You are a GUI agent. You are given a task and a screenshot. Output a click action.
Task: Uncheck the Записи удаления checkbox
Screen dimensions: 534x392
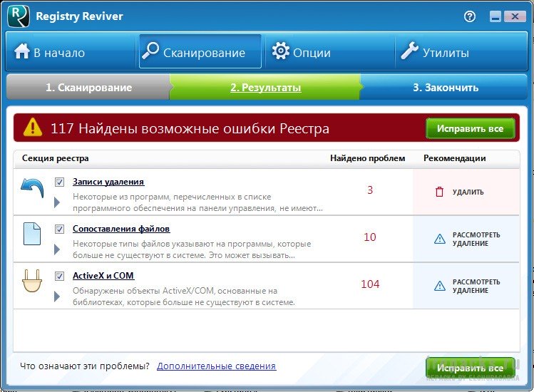point(60,182)
